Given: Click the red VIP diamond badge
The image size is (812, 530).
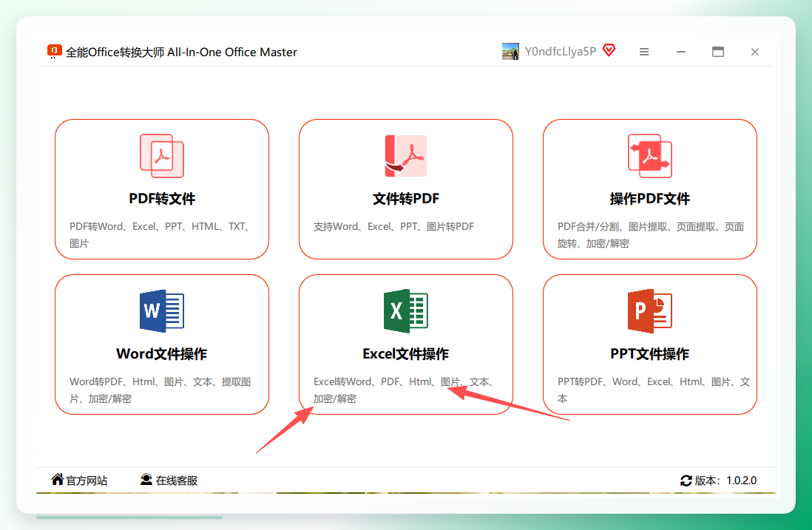Looking at the screenshot, I should pyautogui.click(x=609, y=50).
